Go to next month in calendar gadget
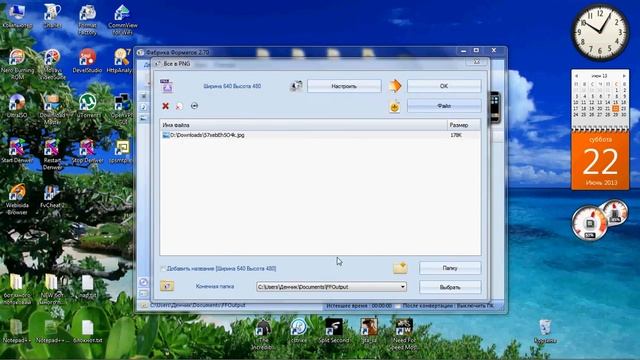The height and width of the screenshot is (360, 640). tap(624, 76)
